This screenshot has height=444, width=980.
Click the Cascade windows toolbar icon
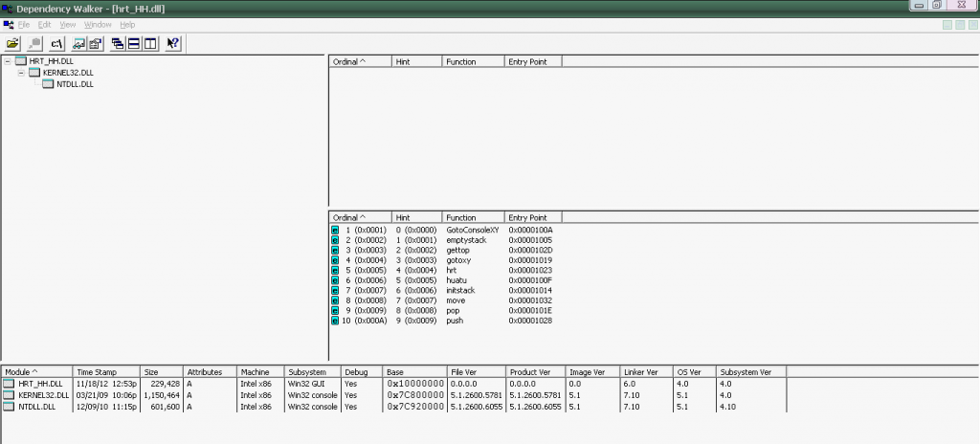click(117, 44)
